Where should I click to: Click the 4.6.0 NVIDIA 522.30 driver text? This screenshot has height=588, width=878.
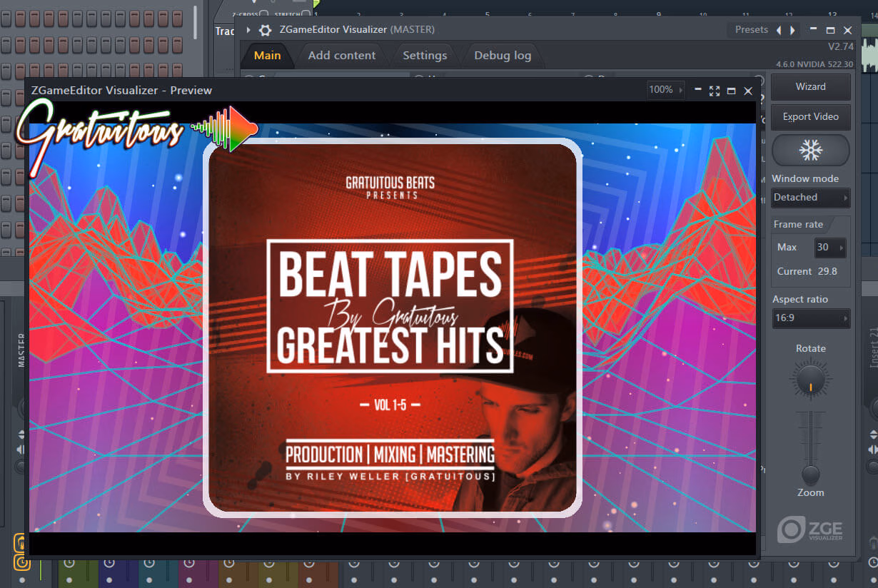[x=814, y=64]
